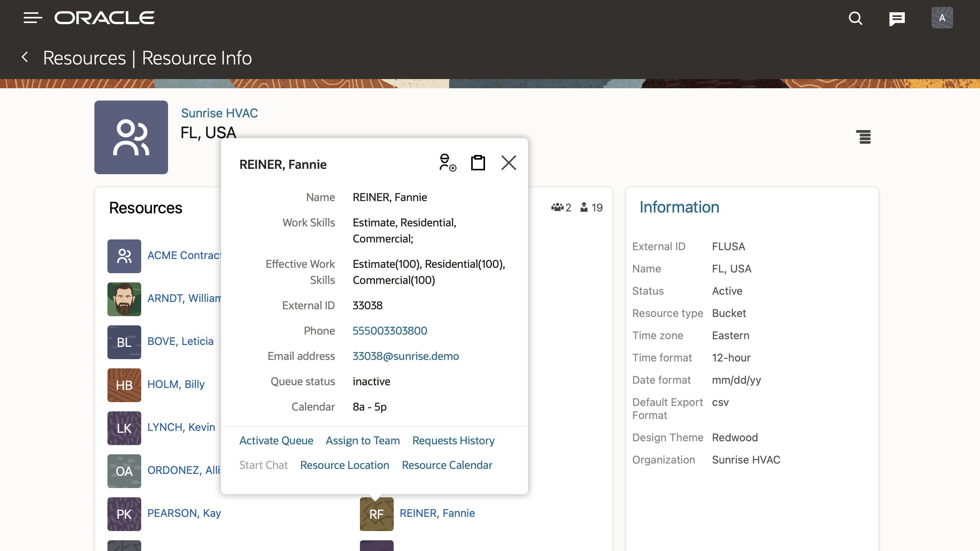Open resource settings icon in REINER popup

pyautogui.click(x=447, y=163)
